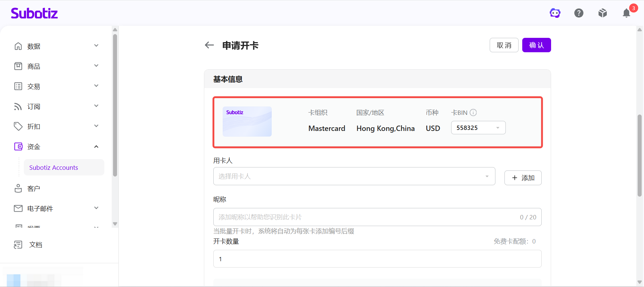Click the 取消 button
This screenshot has width=644, height=287.
click(504, 45)
